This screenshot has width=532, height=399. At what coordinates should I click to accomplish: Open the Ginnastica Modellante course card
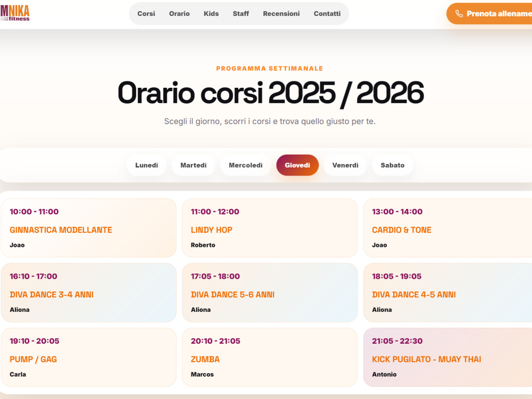88,228
